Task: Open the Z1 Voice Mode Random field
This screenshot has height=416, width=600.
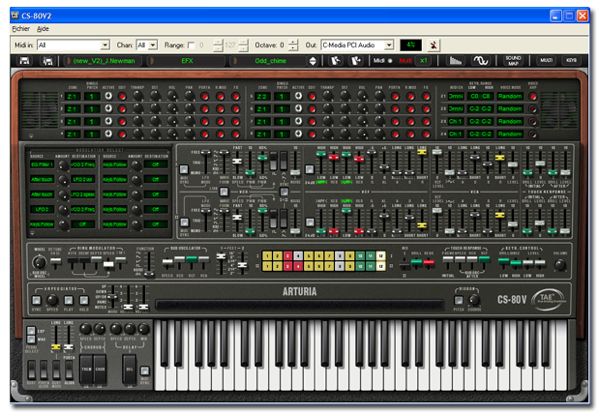Action: [x=510, y=96]
